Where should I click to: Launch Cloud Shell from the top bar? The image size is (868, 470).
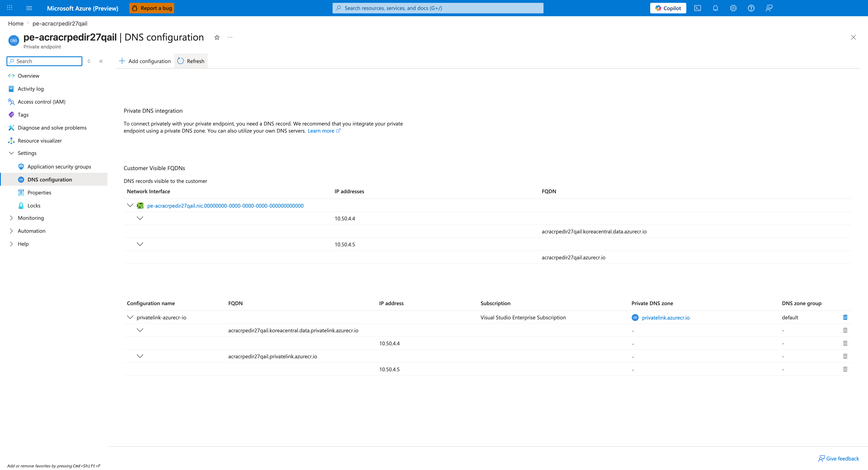[697, 8]
